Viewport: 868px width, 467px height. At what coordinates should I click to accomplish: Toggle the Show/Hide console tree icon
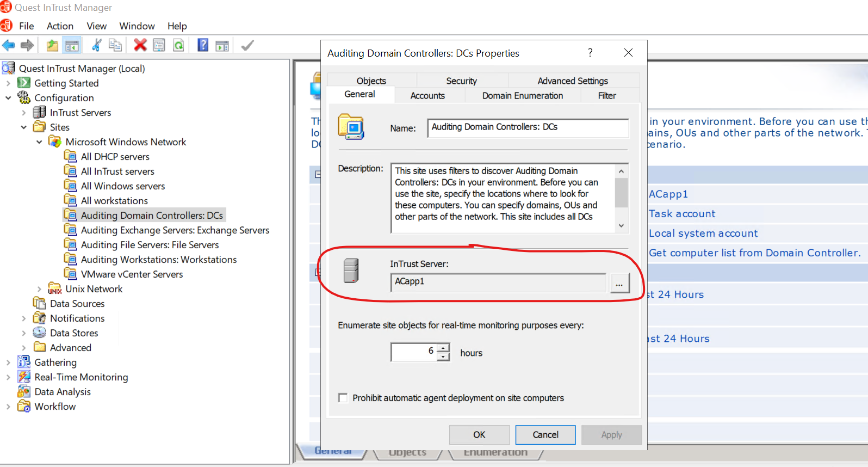[72, 45]
